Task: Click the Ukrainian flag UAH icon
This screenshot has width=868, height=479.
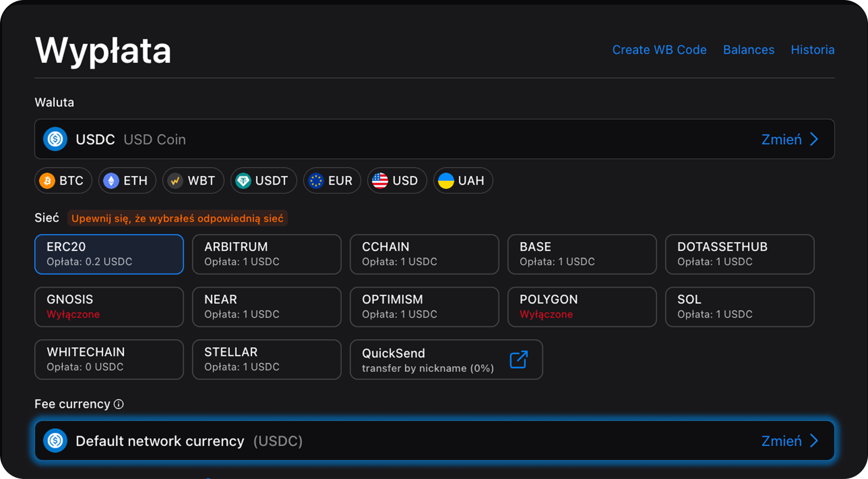Action: tap(446, 181)
